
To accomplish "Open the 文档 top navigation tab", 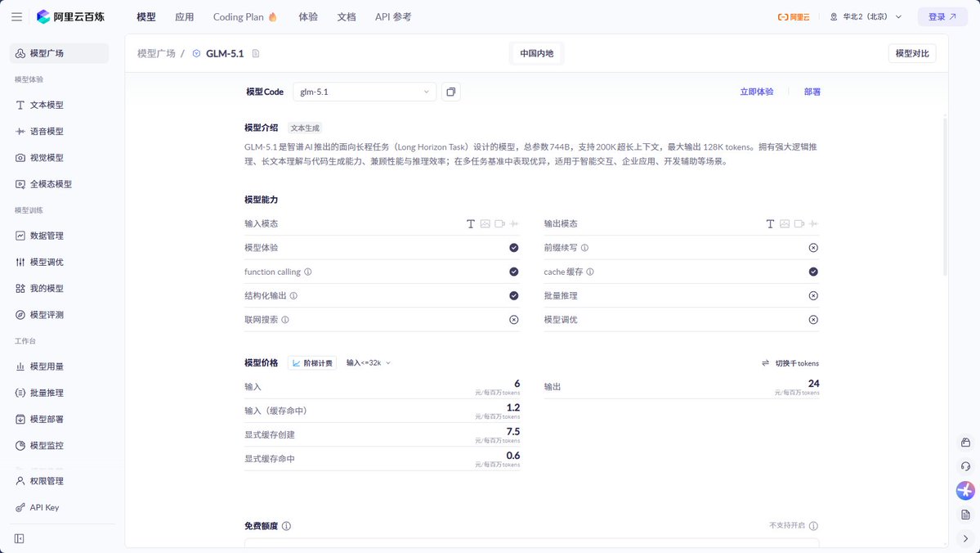I will coord(347,17).
